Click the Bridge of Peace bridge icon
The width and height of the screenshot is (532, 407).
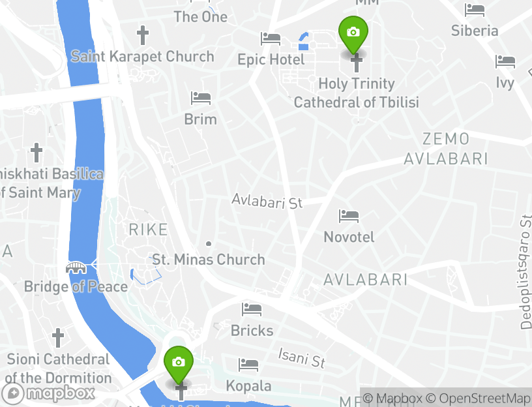pos(76,267)
